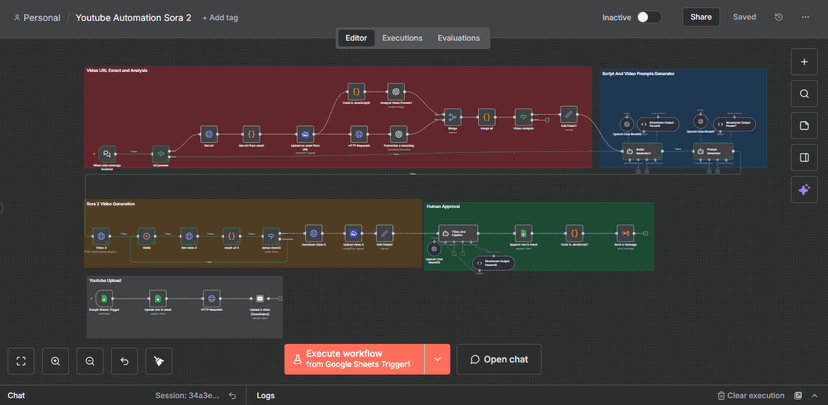
Task: Tidy up workflow broom button
Action: [159, 361]
